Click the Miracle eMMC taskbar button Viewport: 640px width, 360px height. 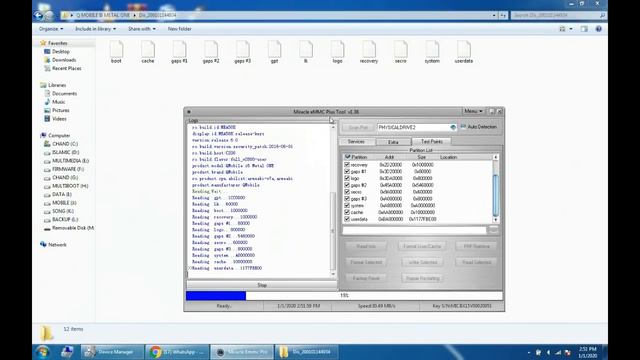pos(242,352)
